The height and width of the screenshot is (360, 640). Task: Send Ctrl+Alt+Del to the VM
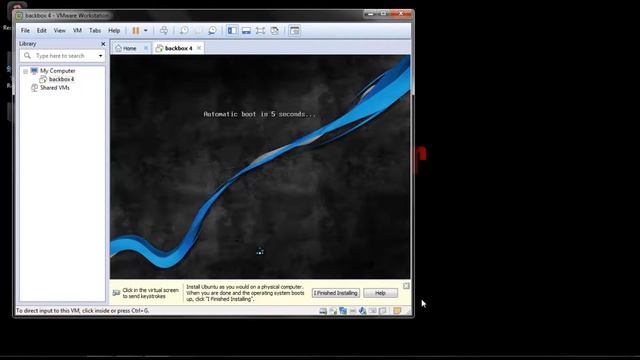(164, 31)
